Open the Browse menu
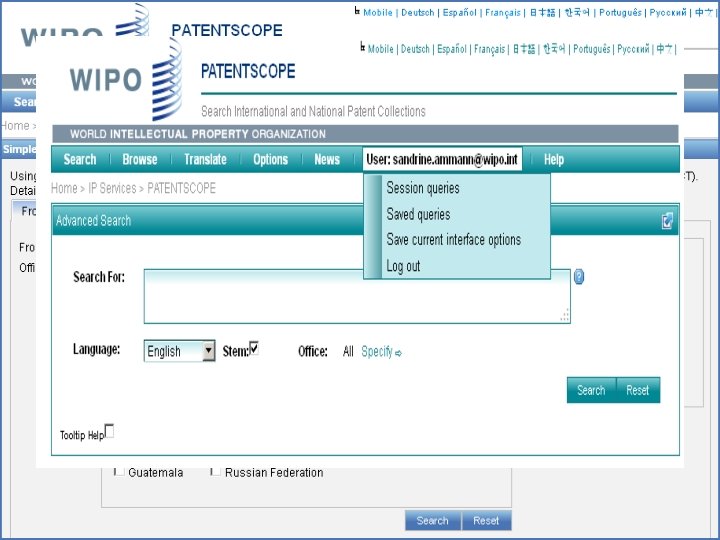 coord(140,159)
